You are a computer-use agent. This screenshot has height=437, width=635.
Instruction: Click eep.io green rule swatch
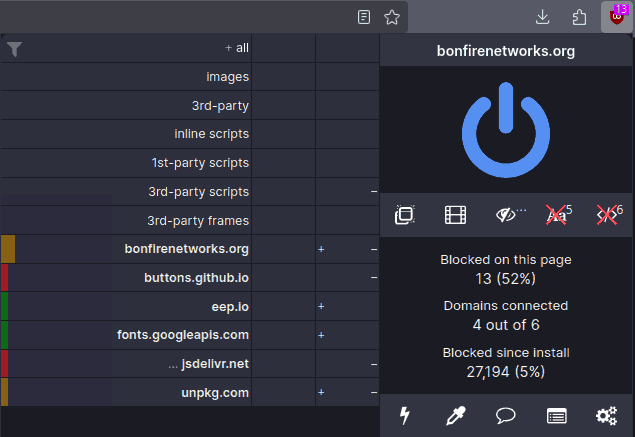[4, 307]
